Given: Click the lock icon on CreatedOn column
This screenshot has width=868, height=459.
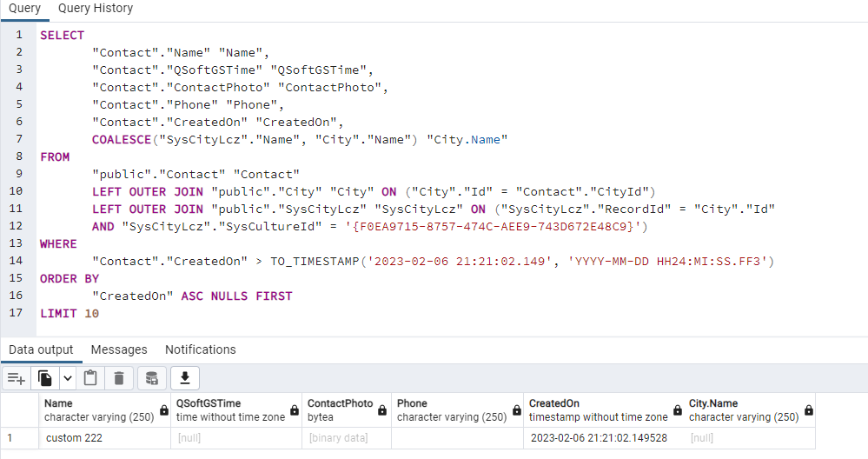Looking at the screenshot, I should pos(678,410).
